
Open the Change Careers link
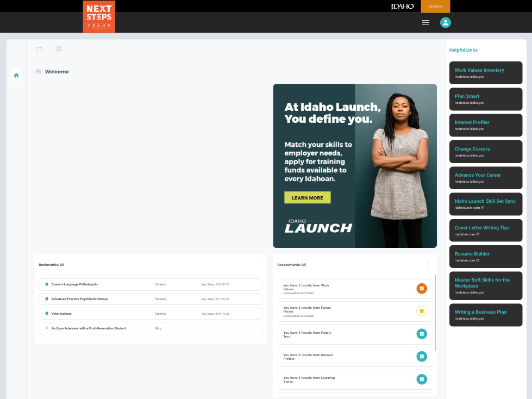[x=486, y=152]
